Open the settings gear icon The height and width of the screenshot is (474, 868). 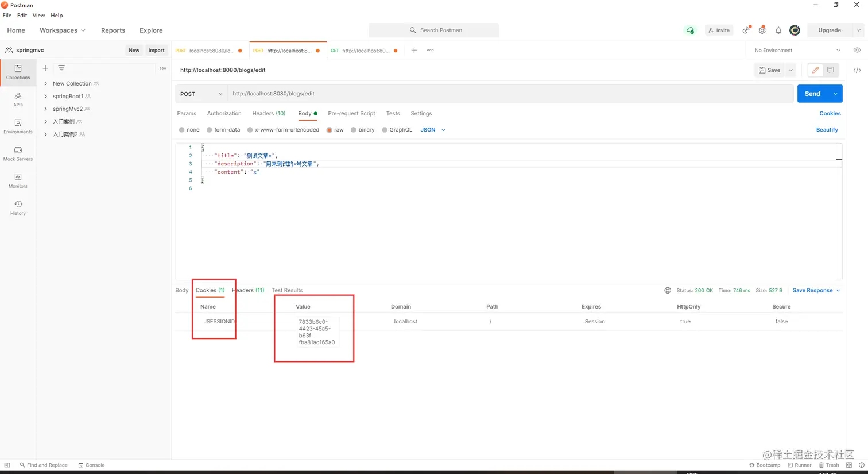tap(762, 30)
